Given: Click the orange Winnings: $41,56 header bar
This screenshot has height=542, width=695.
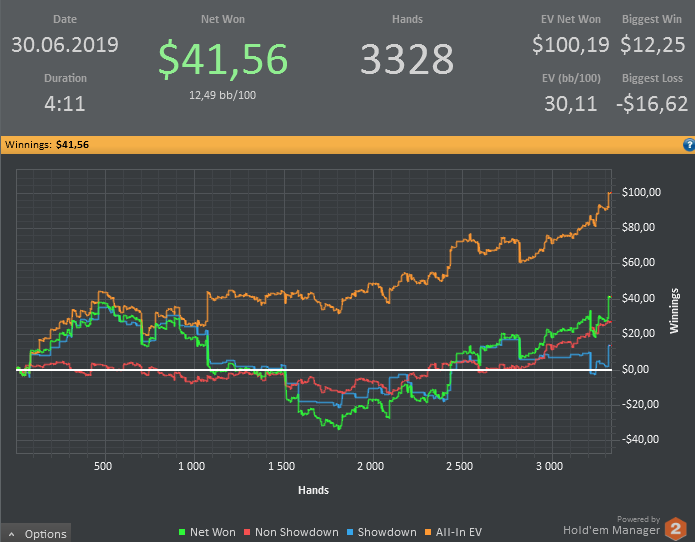Looking at the screenshot, I should tap(348, 145).
